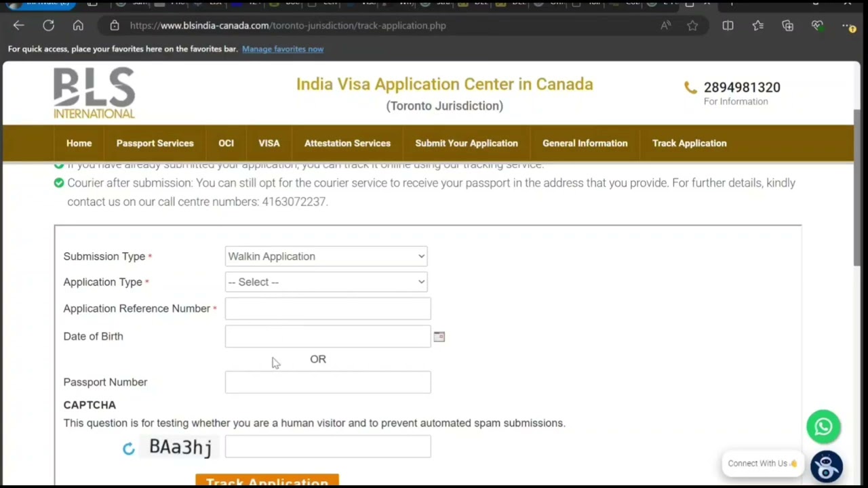This screenshot has height=488, width=868.
Task: Open the Application Type select menu
Action: pos(326,282)
